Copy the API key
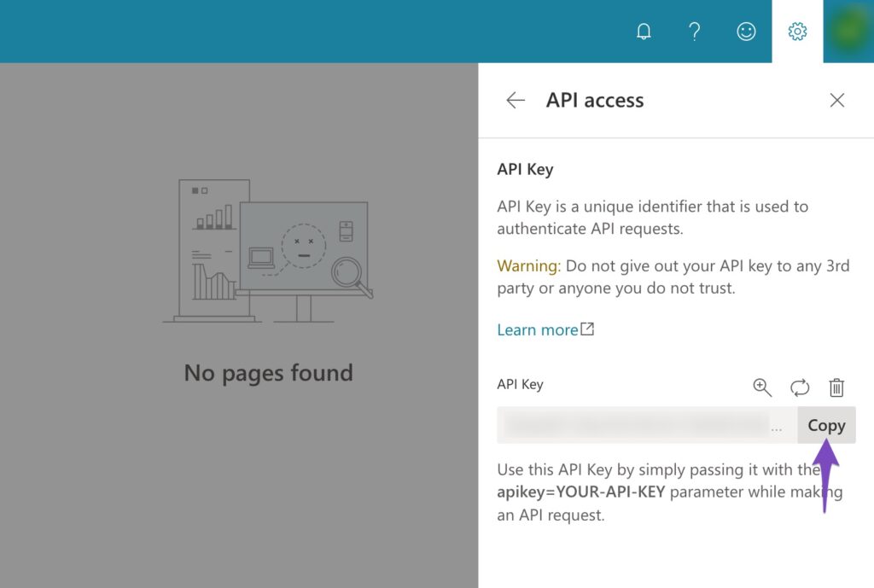 tap(826, 425)
